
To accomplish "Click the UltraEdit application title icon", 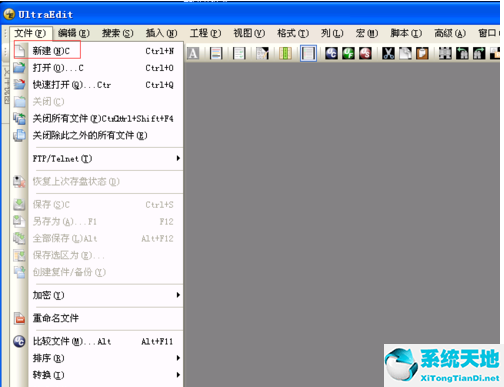I will (x=9, y=14).
